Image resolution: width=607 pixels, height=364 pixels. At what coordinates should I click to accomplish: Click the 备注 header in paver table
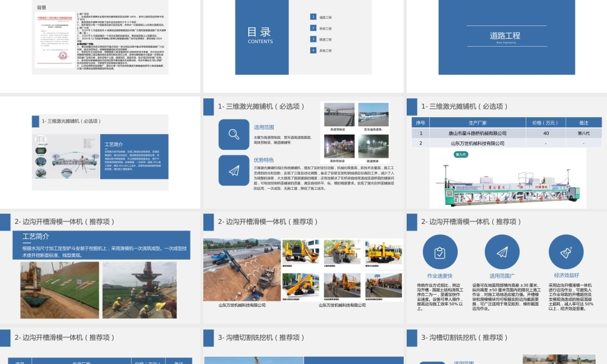(x=584, y=123)
